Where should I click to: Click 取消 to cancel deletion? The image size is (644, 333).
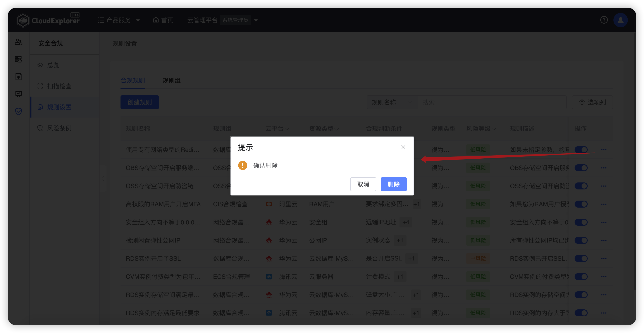click(363, 184)
